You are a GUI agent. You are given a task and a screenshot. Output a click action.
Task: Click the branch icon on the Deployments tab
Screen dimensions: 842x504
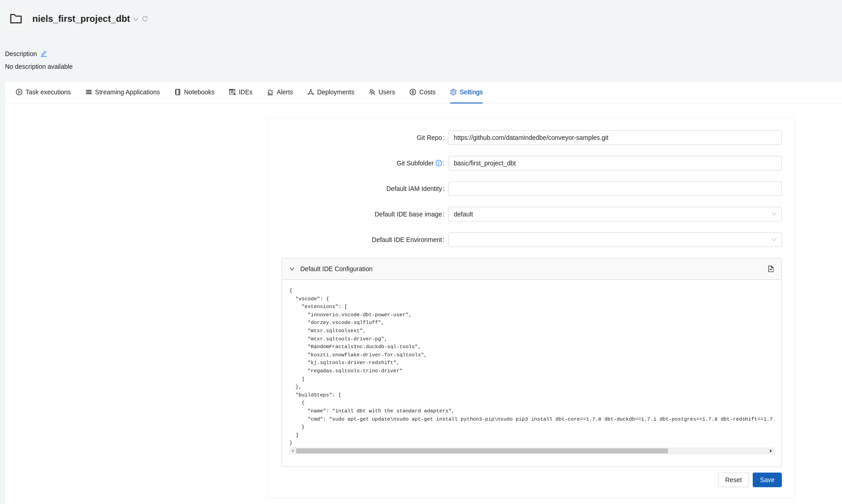310,92
